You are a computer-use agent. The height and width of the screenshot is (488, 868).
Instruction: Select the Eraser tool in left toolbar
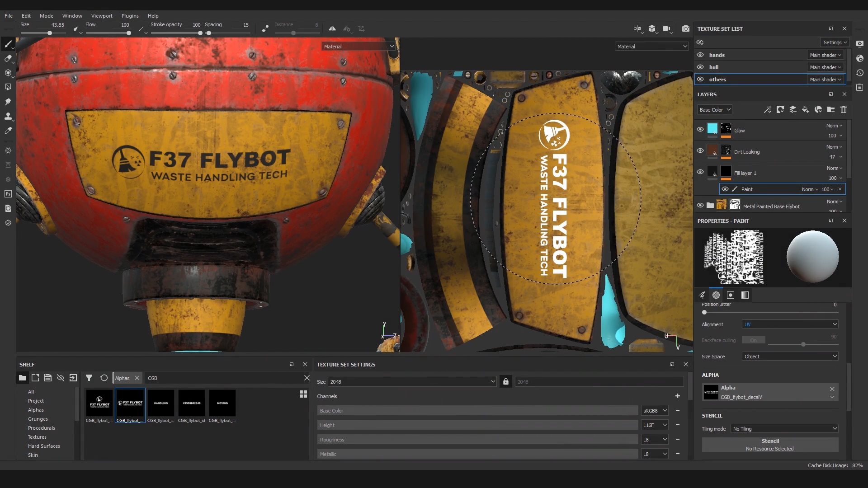click(x=8, y=58)
